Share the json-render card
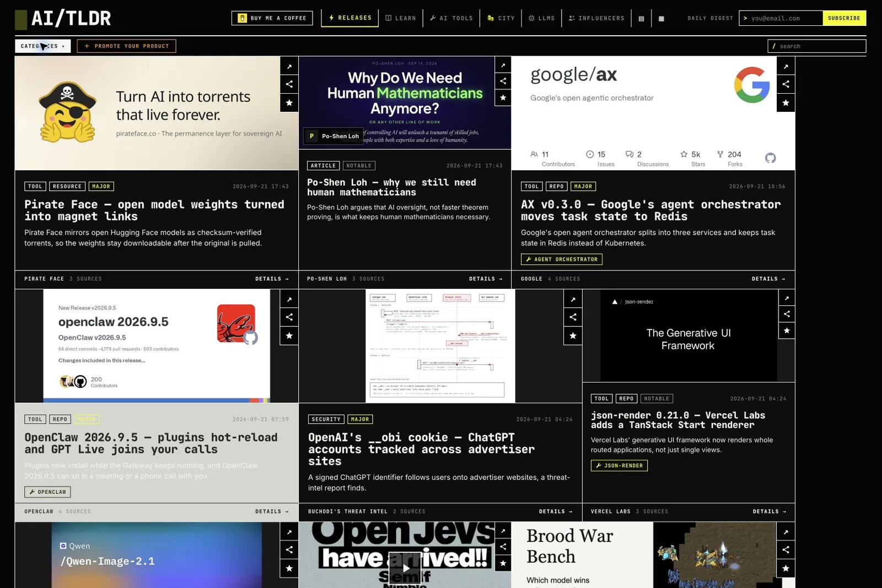 click(x=787, y=314)
